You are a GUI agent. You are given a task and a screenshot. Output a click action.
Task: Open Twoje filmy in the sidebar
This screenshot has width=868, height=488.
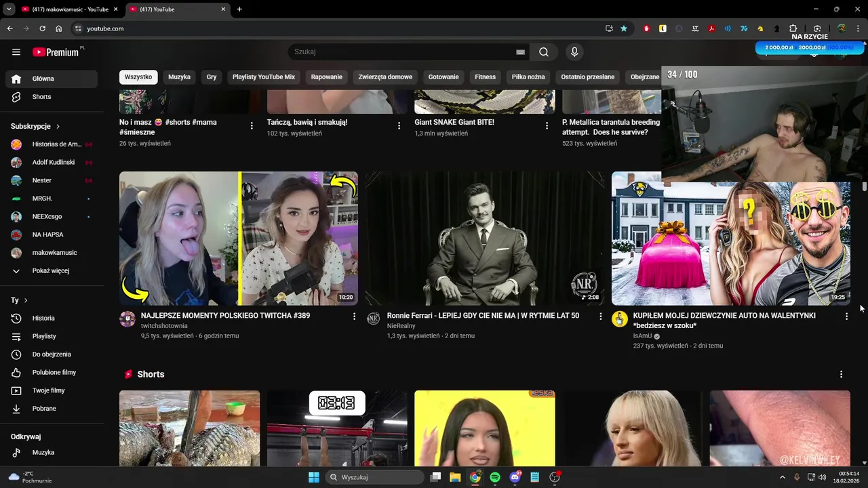click(x=52, y=390)
